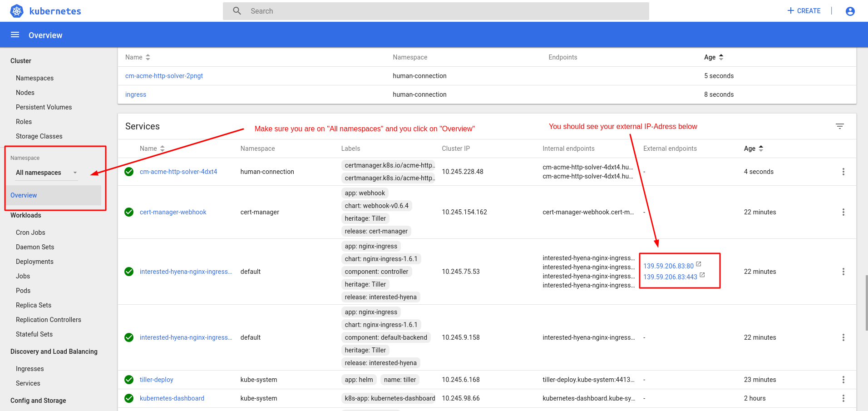
Task: Open the user account profile icon
Action: coord(850,11)
